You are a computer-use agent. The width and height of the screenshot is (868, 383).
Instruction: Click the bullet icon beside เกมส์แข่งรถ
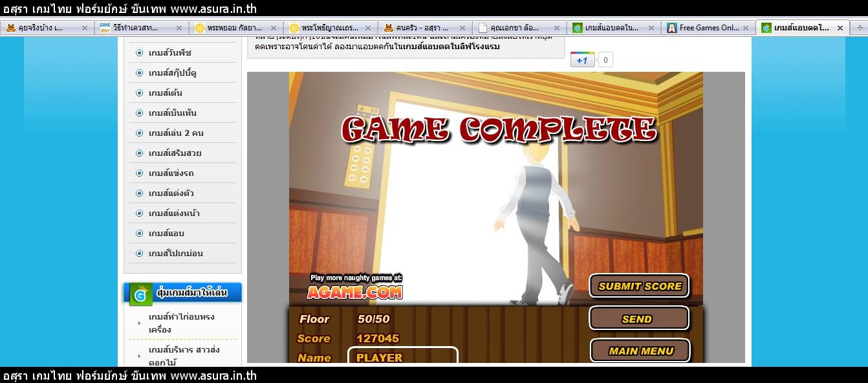pyautogui.click(x=139, y=173)
